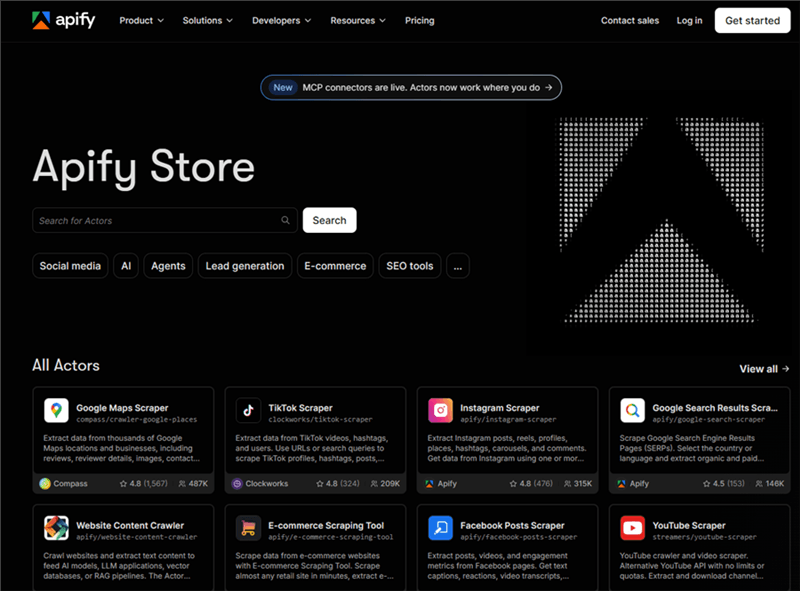
Task: Open the Pricing page
Action: pyautogui.click(x=419, y=20)
